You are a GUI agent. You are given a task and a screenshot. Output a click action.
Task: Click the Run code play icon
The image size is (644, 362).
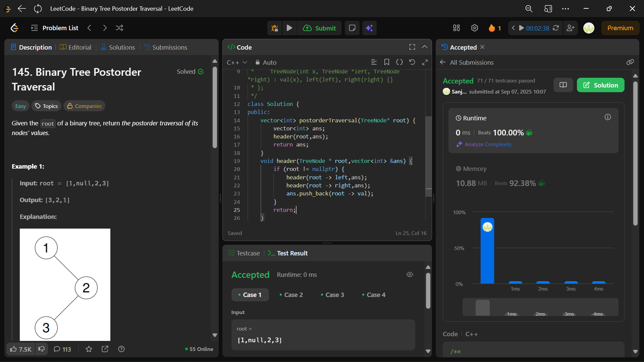[x=289, y=28]
